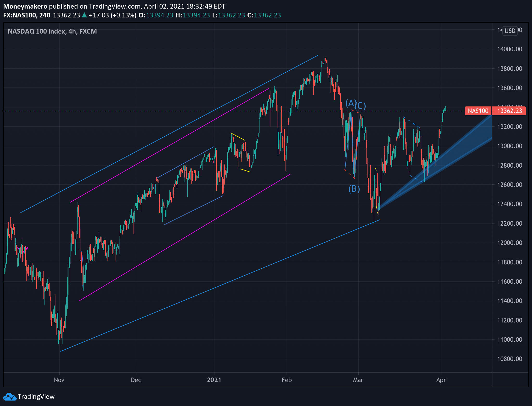The image size is (532, 406).
Task: Click the 13200.00 price axis label
Action: point(510,127)
